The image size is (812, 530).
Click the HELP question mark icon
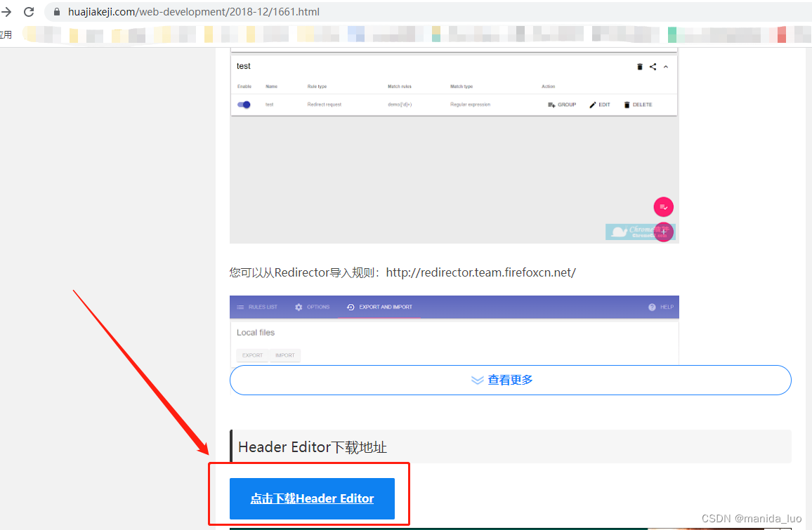click(x=652, y=307)
